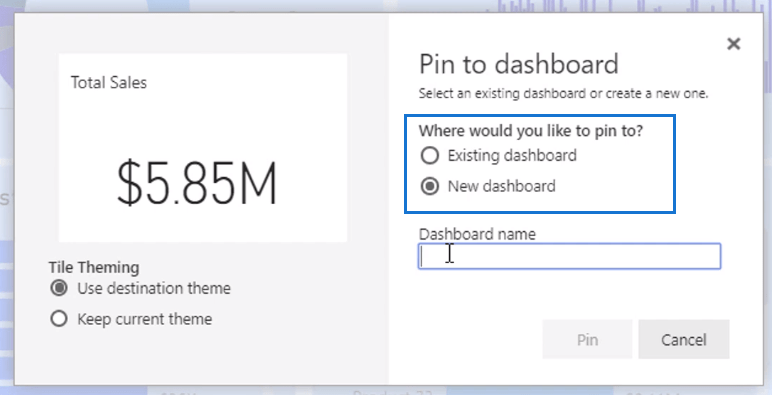Click the 'Keep current theme' label text
The height and width of the screenshot is (395, 772).
[x=145, y=319]
